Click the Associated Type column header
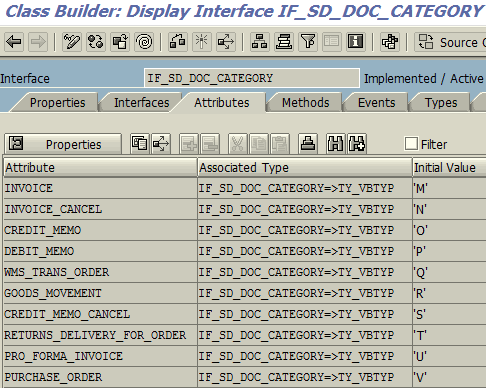486x388 pixels. pos(305,167)
